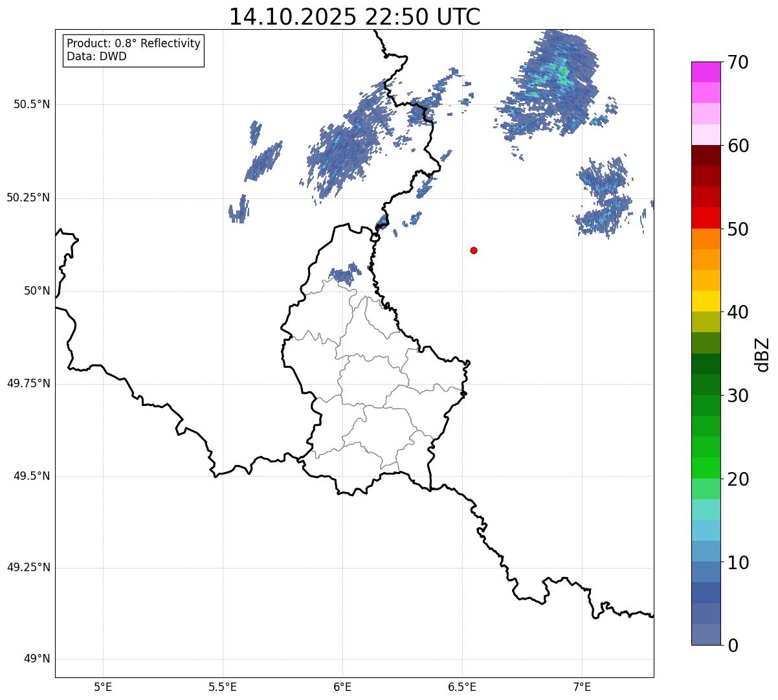Click the title '14.10.2025 22:50 UTC'

[x=355, y=17]
